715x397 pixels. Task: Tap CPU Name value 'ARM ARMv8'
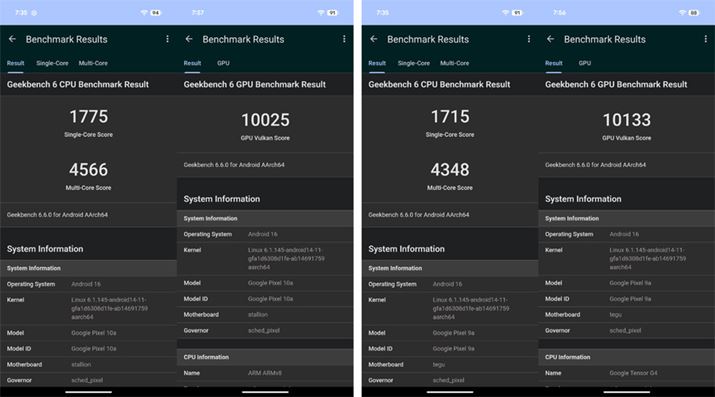[x=265, y=373]
